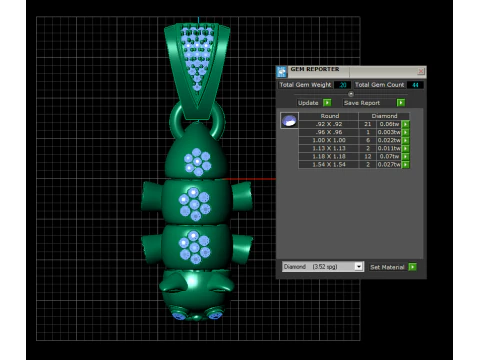The height and width of the screenshot is (360, 480).
Task: Select the round gem shape thumbnail
Action: 289,120
